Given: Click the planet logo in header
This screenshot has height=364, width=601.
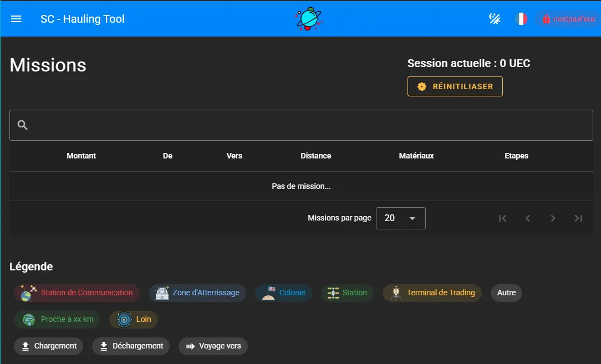Looking at the screenshot, I should click(308, 19).
